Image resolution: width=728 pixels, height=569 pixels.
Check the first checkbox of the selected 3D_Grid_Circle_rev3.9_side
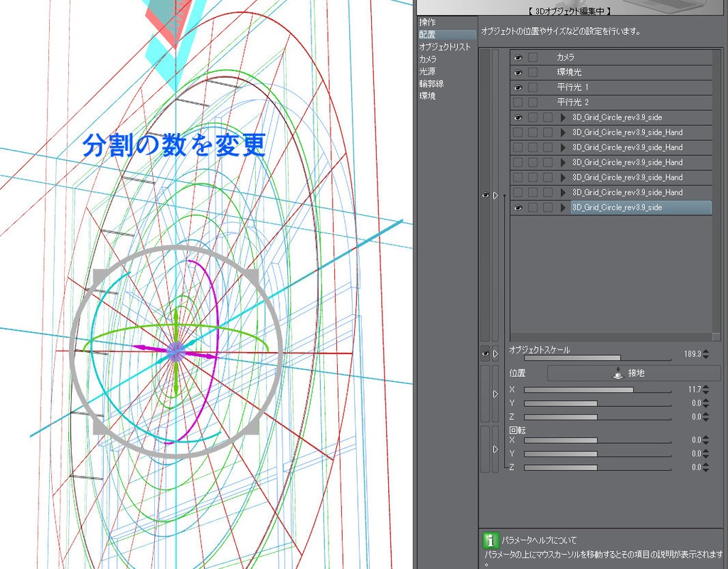pos(532,208)
